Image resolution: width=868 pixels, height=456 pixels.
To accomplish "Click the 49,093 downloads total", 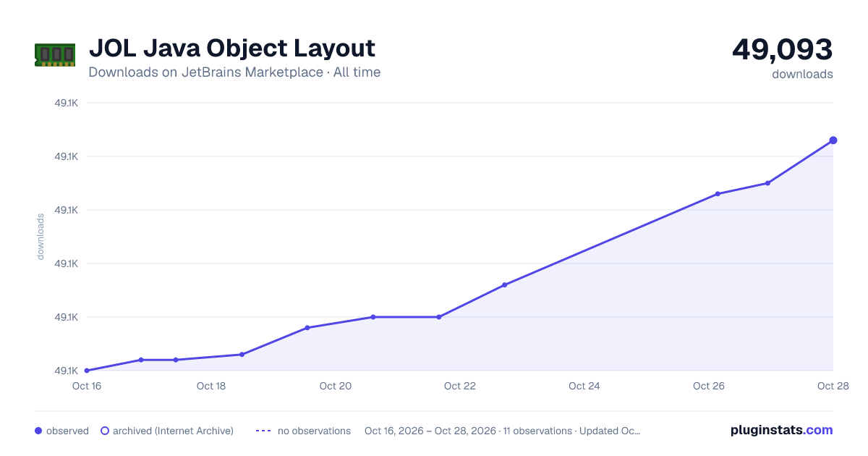I will [783, 49].
